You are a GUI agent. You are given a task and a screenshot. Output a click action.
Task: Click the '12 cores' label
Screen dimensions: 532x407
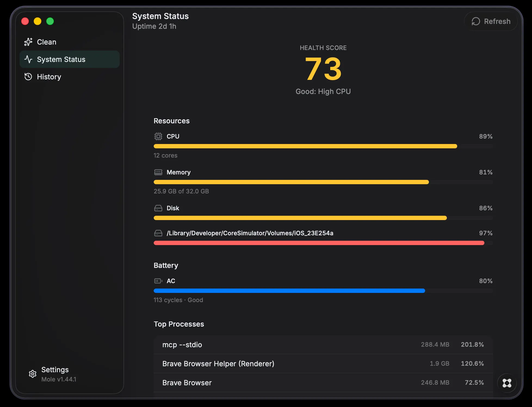pyautogui.click(x=165, y=155)
